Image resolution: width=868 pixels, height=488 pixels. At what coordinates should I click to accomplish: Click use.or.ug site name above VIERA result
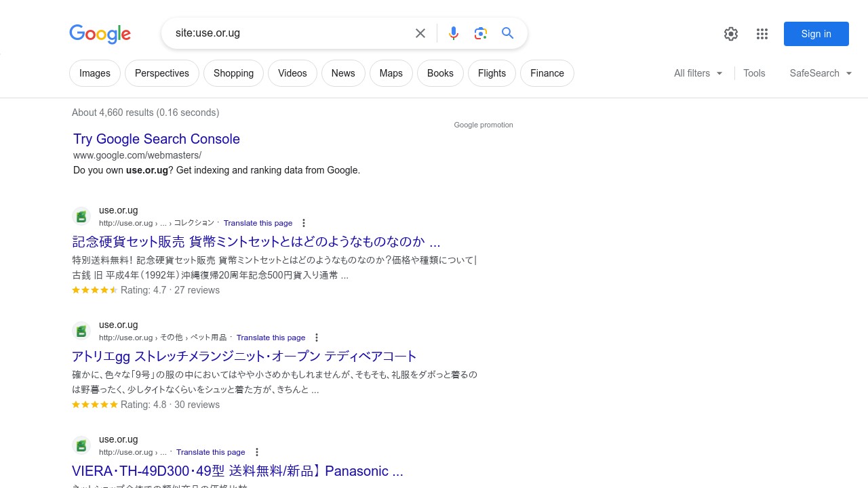pos(118,439)
